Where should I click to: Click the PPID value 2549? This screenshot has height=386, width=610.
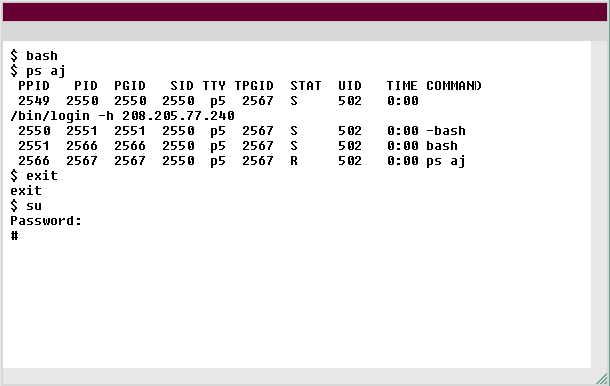[x=34, y=101]
